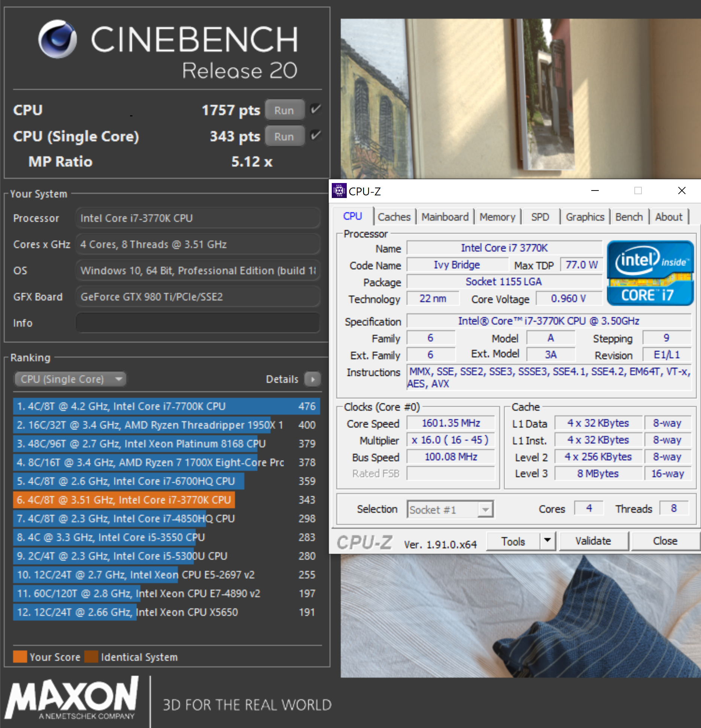Open the ranking type dropdown

[70, 379]
